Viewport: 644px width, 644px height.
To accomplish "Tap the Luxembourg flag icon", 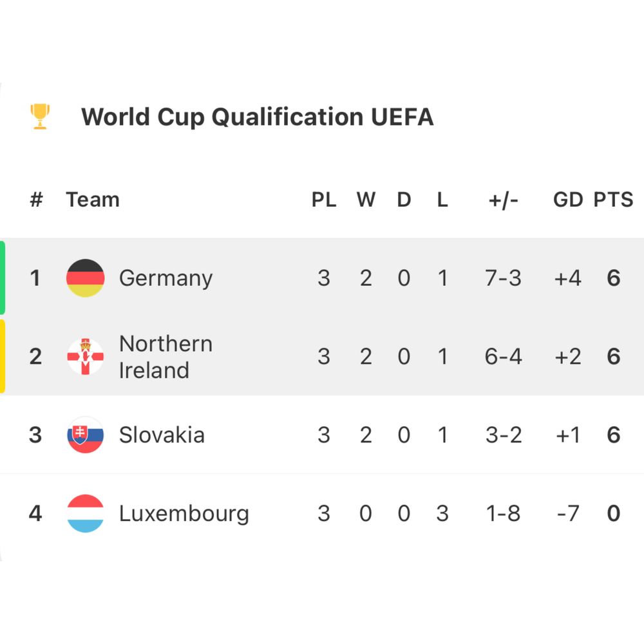I will (85, 513).
